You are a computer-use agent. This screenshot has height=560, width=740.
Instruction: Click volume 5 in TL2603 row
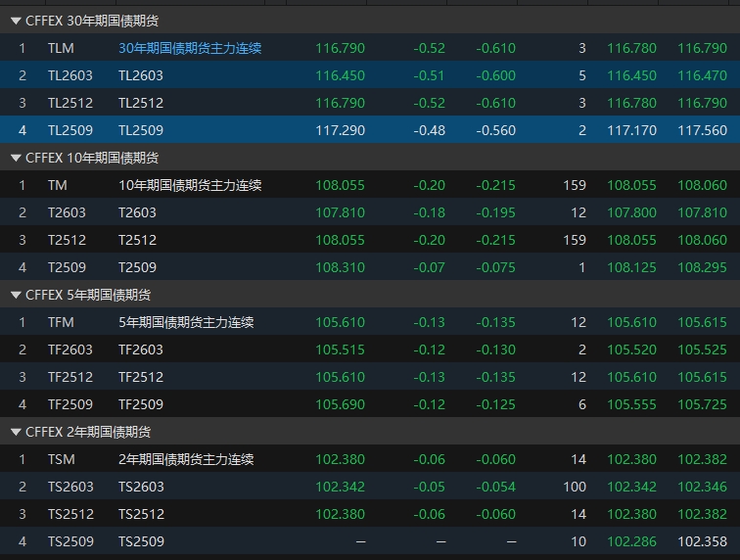[x=581, y=75]
